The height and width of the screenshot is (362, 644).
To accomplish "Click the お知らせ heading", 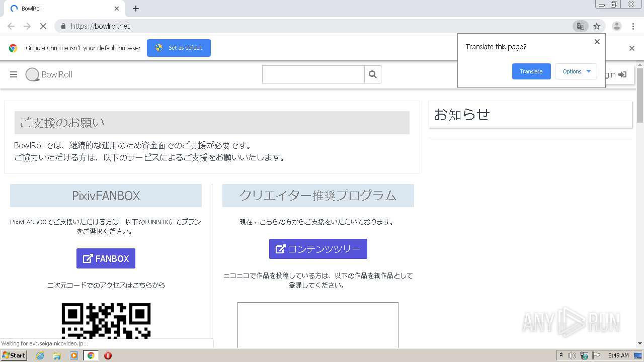I will click(x=462, y=115).
